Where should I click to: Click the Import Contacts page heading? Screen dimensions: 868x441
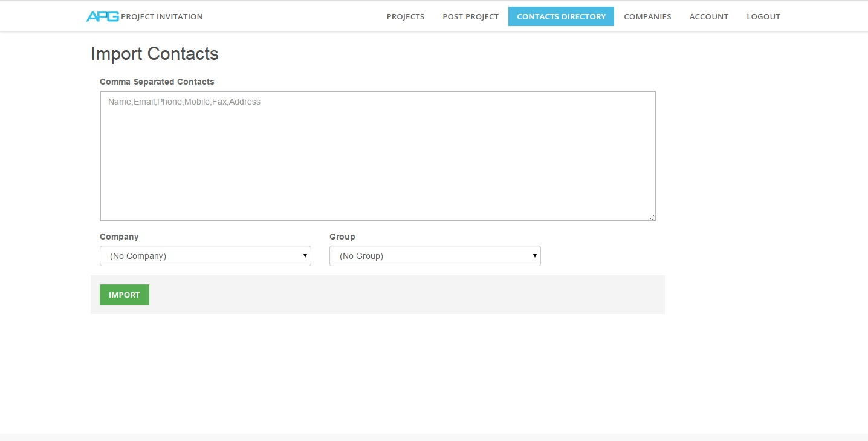(154, 54)
